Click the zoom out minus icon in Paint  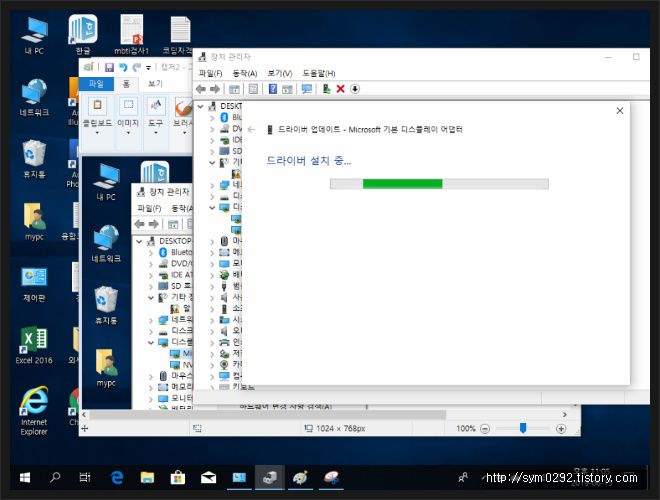[485, 428]
